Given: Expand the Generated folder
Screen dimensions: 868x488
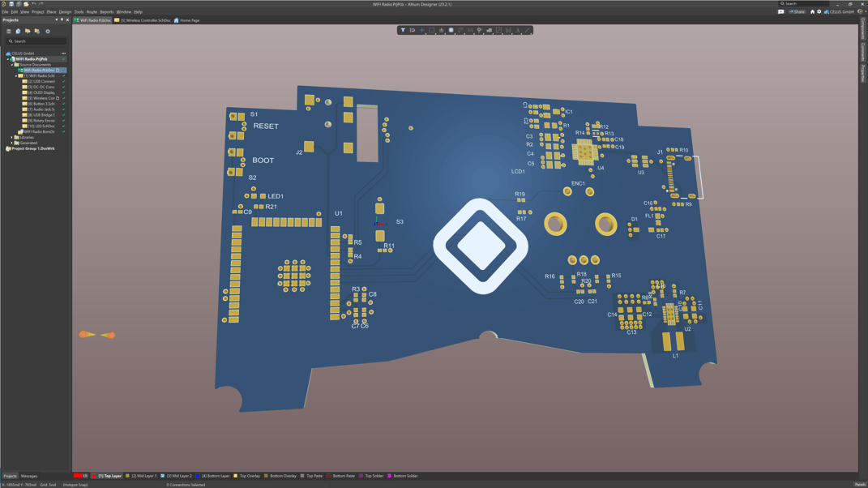Looking at the screenshot, I should (11, 143).
